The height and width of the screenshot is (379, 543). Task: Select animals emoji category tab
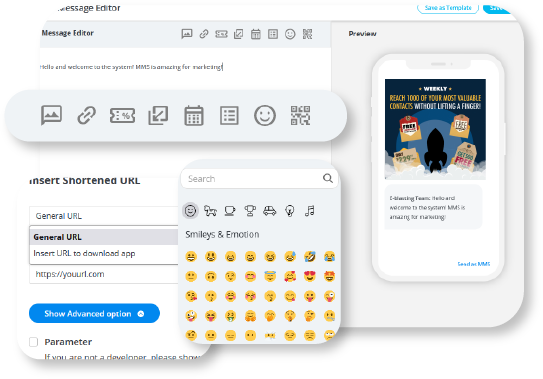210,210
